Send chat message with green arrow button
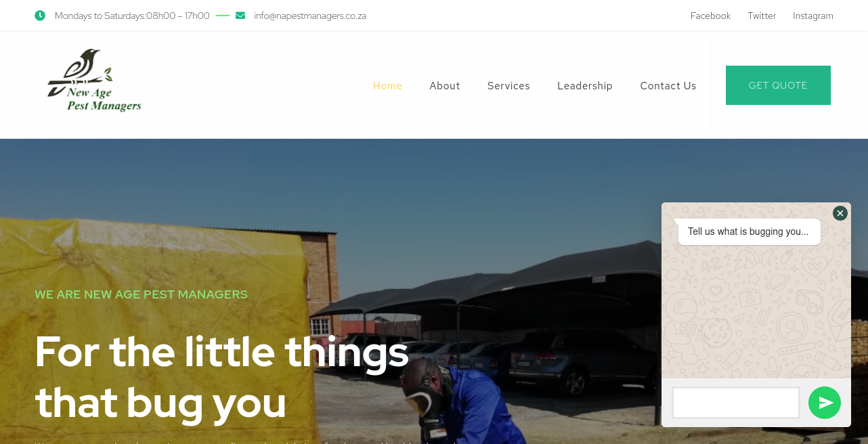 tap(825, 403)
